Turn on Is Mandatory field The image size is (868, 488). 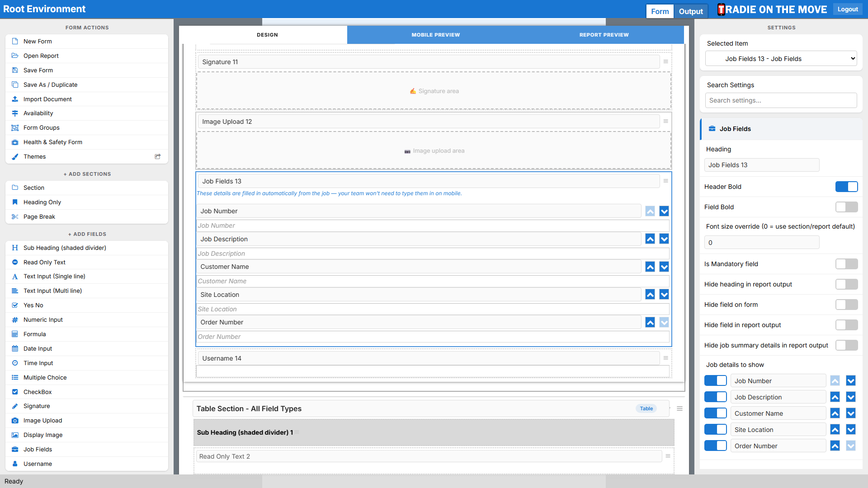[846, 264]
